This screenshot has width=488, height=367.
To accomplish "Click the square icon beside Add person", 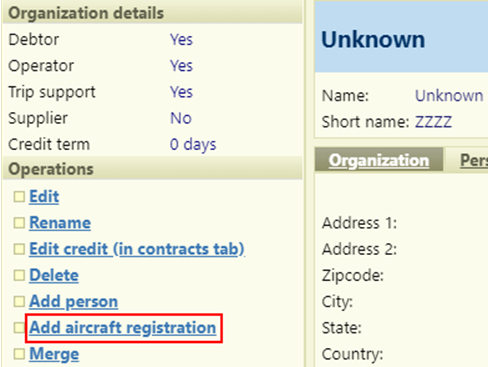I will pos(19,301).
